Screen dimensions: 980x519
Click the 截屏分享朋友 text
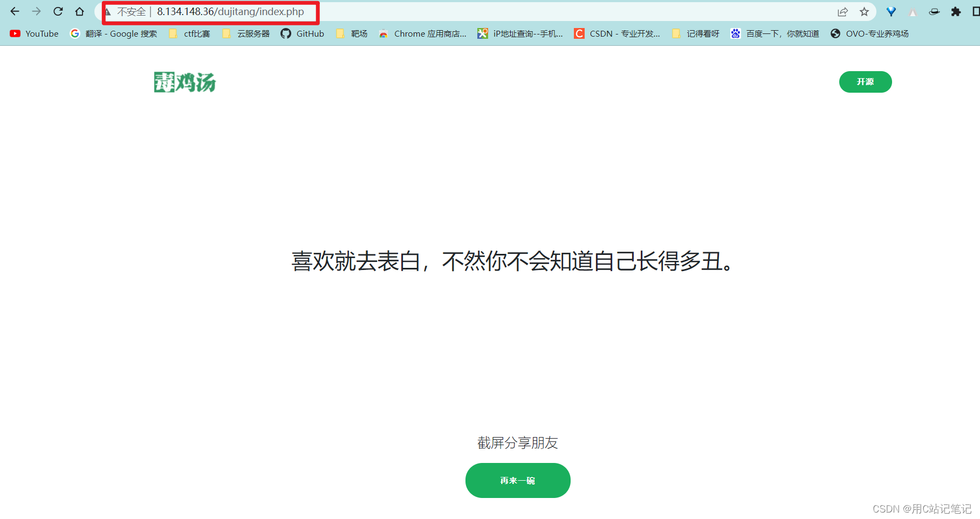coord(518,443)
